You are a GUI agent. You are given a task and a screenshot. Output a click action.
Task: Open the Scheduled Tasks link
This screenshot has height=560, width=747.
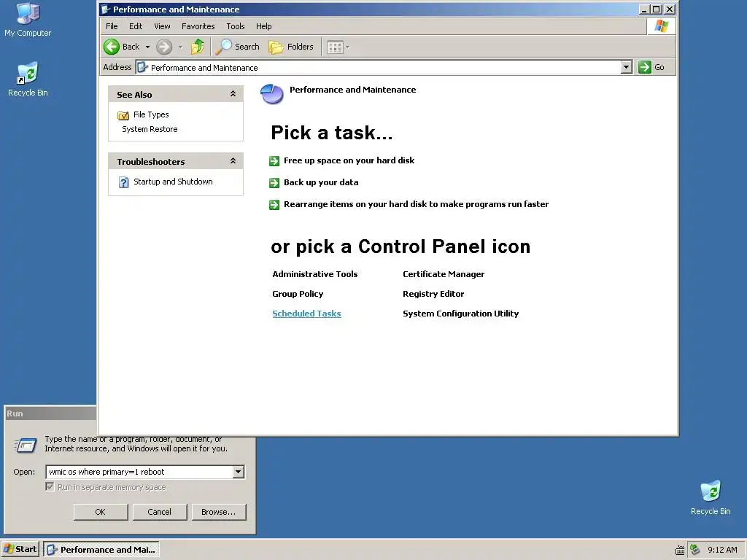click(307, 314)
